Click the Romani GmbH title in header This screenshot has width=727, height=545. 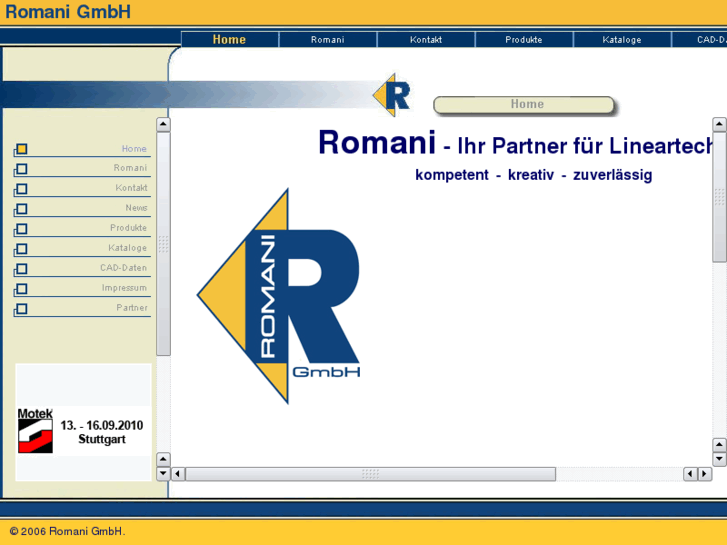click(68, 12)
